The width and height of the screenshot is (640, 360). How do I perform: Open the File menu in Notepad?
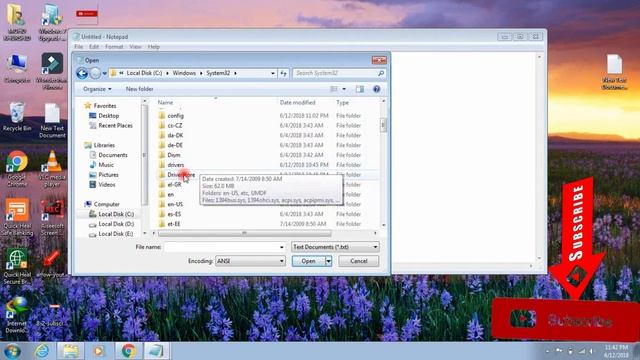(x=79, y=47)
